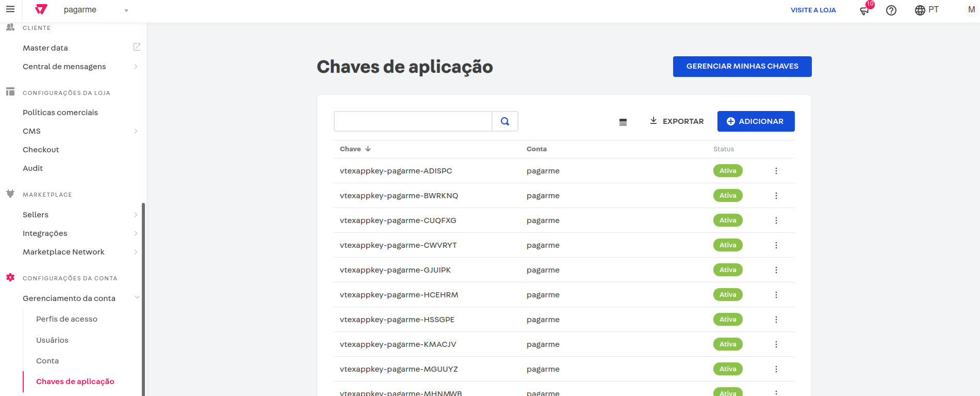Open Master data menu item

45,48
